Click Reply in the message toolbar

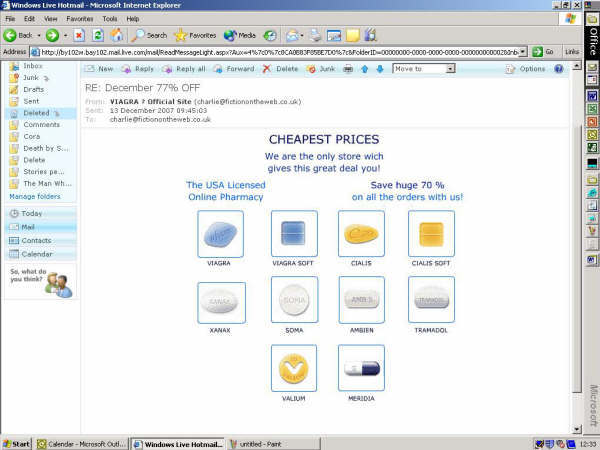pyautogui.click(x=138, y=69)
